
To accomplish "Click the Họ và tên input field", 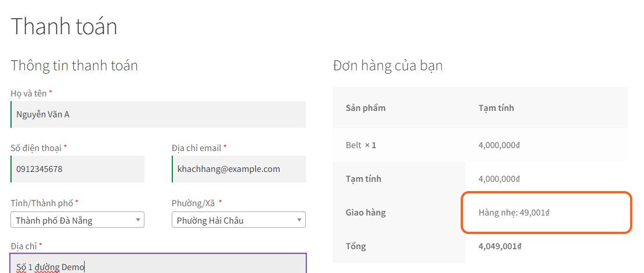I will [x=158, y=114].
